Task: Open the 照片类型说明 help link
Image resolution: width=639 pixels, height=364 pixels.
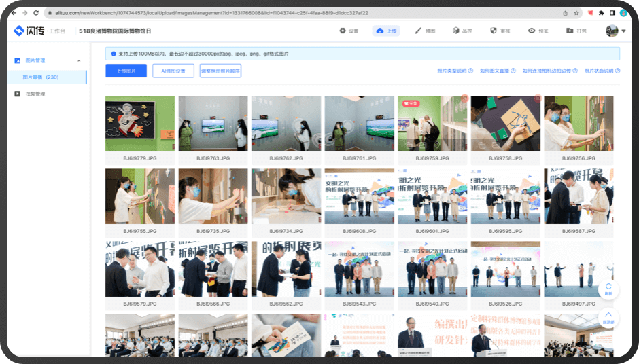Action: click(455, 71)
